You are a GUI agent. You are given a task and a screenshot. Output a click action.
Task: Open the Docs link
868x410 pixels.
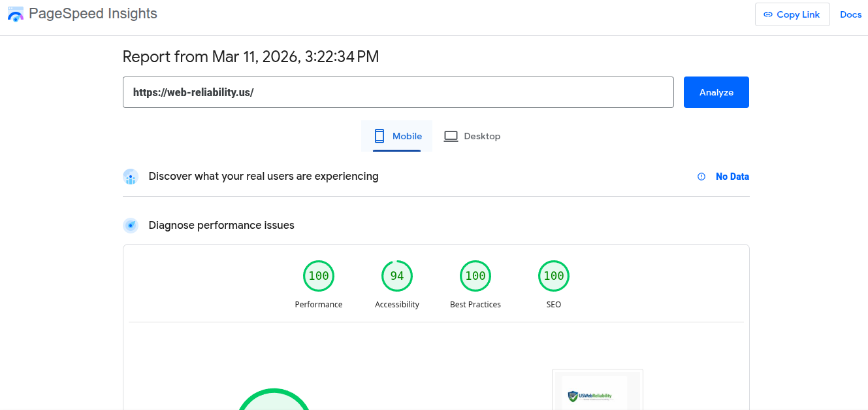(x=850, y=14)
